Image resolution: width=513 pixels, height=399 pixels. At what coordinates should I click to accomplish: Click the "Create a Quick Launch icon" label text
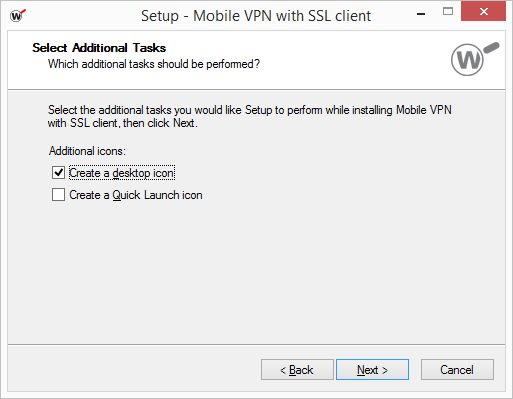136,195
